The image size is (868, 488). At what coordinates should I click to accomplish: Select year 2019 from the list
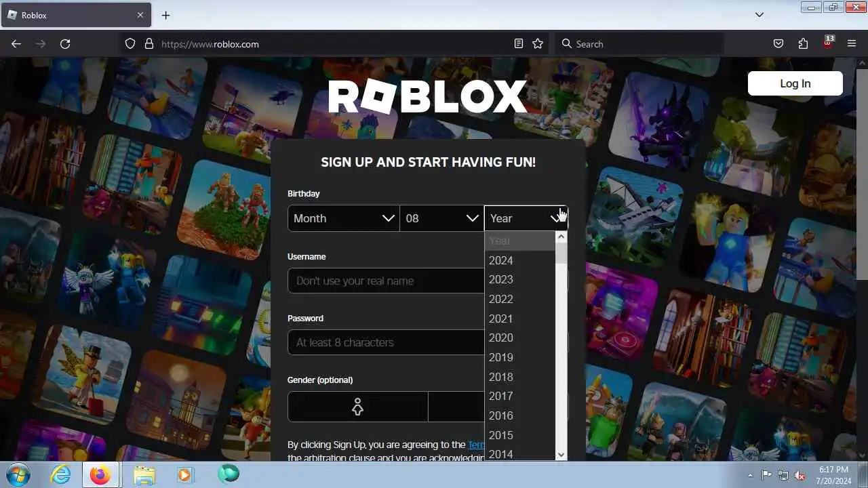click(520, 357)
